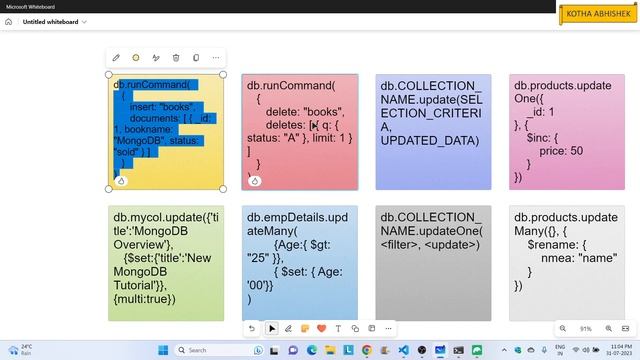Open Visual Studio Code from the taskbar

(x=403, y=350)
